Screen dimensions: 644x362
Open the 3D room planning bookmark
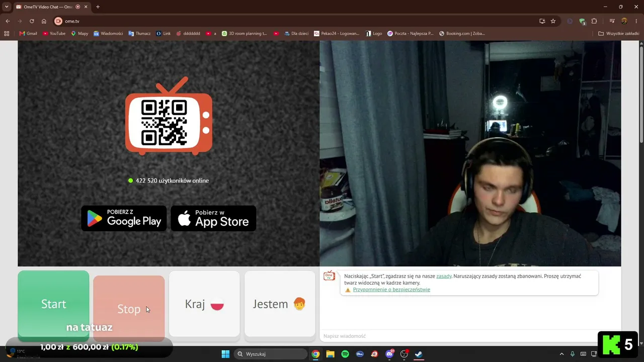click(x=245, y=33)
